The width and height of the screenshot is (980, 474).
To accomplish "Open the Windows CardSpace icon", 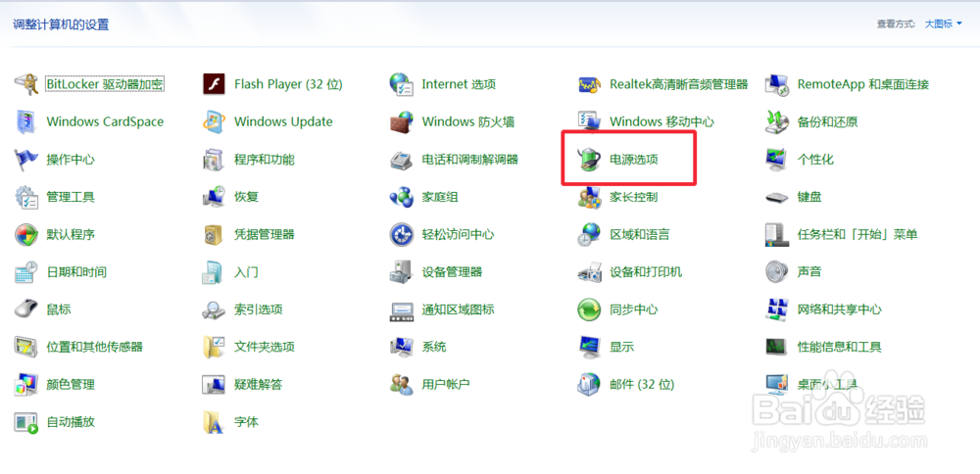I will tap(26, 121).
